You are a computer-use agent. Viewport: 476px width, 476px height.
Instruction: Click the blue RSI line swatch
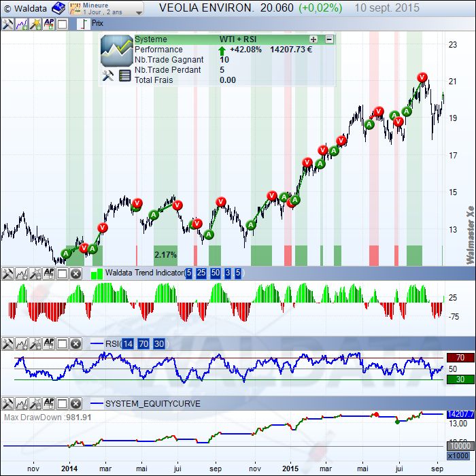coord(97,344)
